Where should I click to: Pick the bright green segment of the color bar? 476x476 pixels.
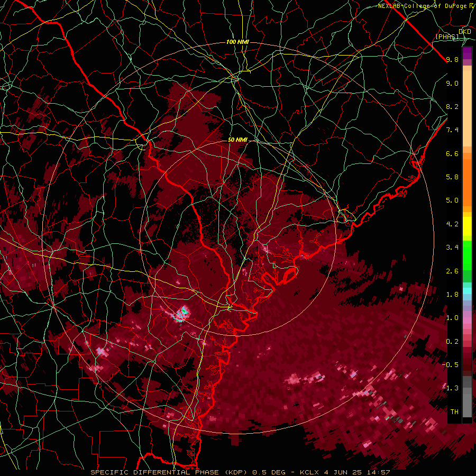point(467,257)
